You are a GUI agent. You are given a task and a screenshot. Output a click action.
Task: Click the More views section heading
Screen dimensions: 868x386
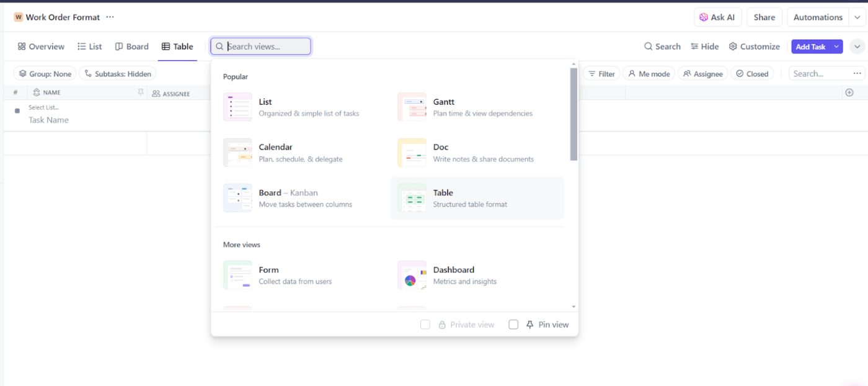242,245
